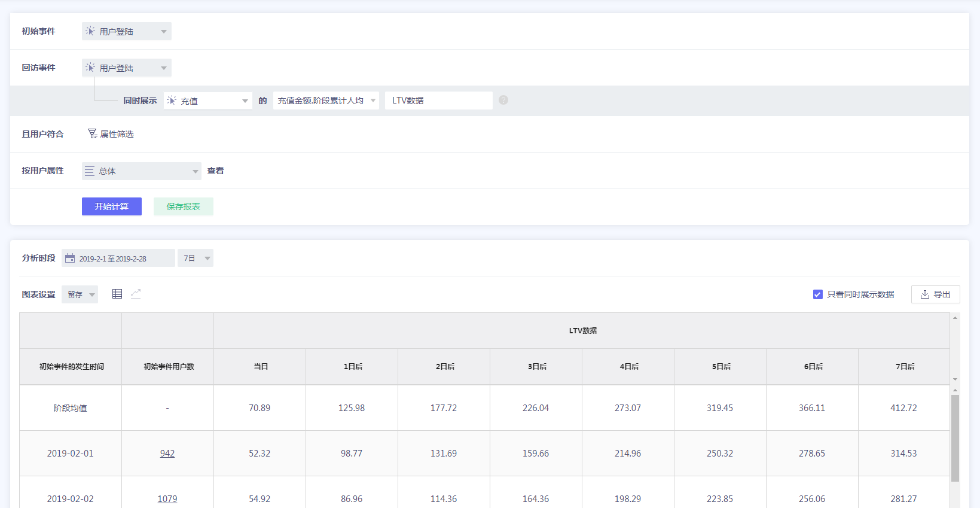Image resolution: width=980 pixels, height=508 pixels.
Task: Open the 7日 period dropdown
Action: (196, 258)
